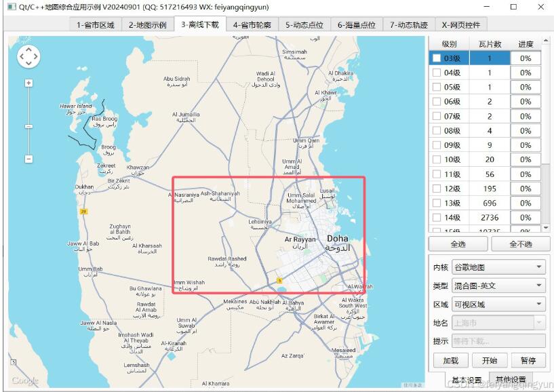Select the 7-动态轨迹 tab
This screenshot has width=554, height=392.
(x=409, y=24)
